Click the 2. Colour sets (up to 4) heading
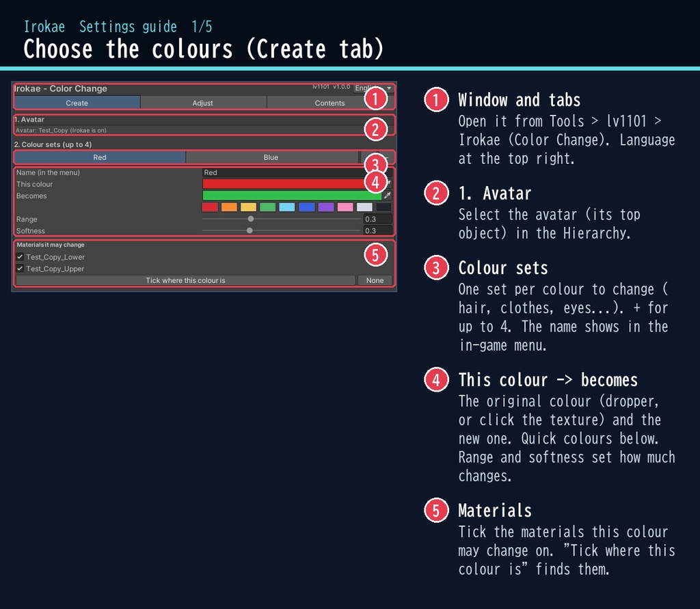 (x=53, y=144)
